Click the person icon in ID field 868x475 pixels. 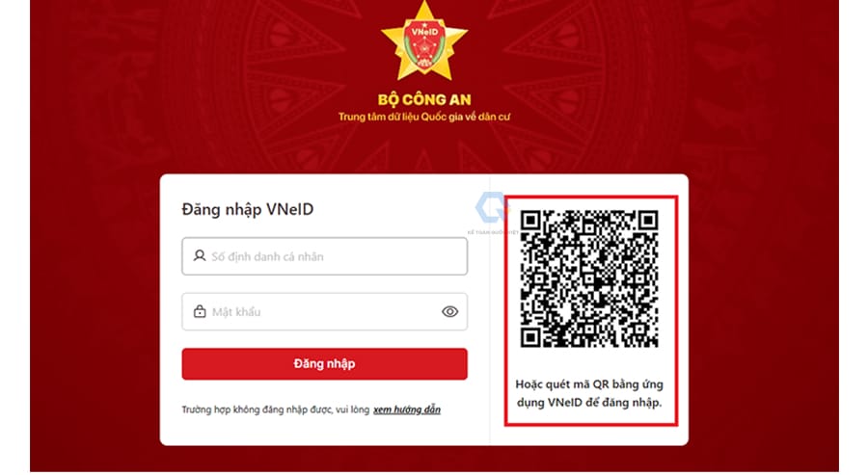point(200,255)
